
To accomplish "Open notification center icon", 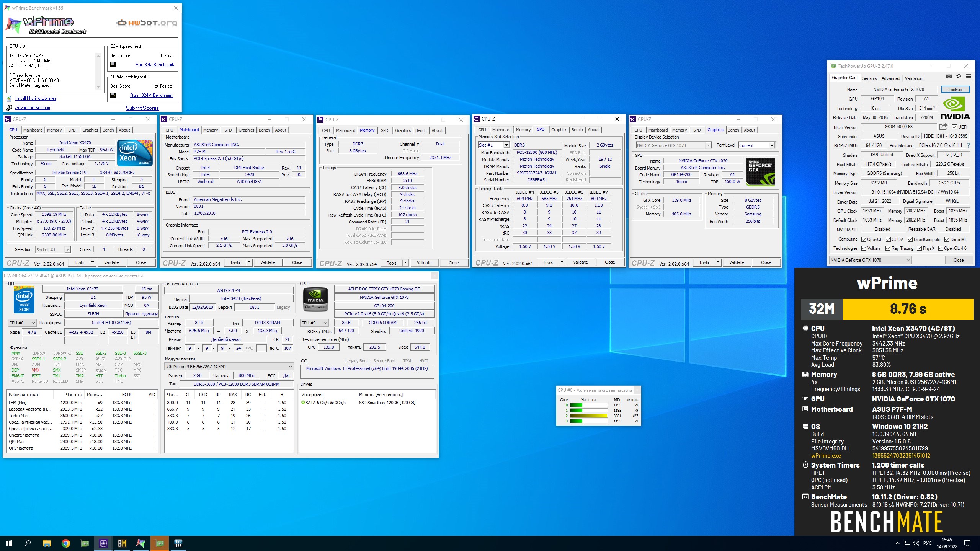I will 967,543.
